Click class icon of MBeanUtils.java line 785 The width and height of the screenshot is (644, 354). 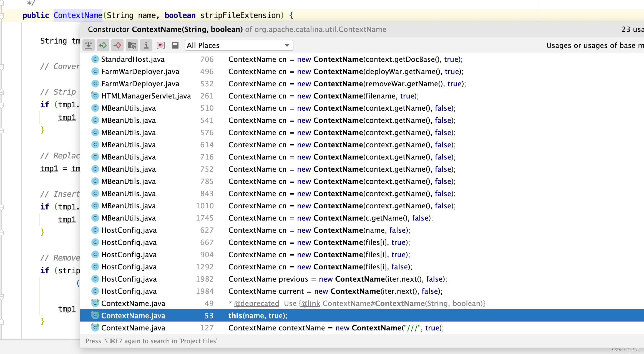click(x=95, y=181)
